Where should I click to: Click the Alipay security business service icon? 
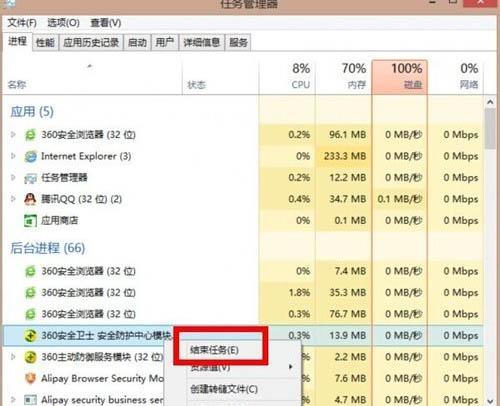(30, 399)
